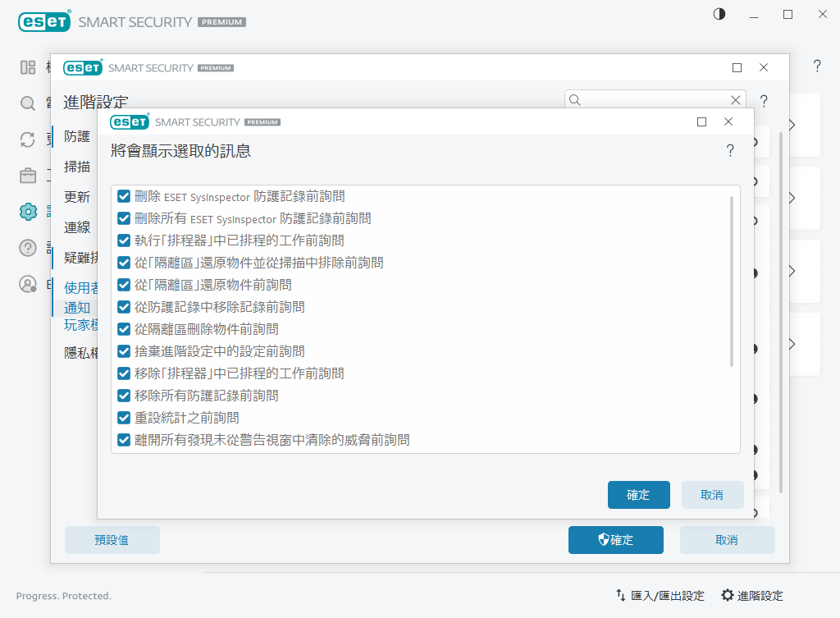
Task: Open the tools briefcase sidebar icon
Action: pyautogui.click(x=28, y=176)
